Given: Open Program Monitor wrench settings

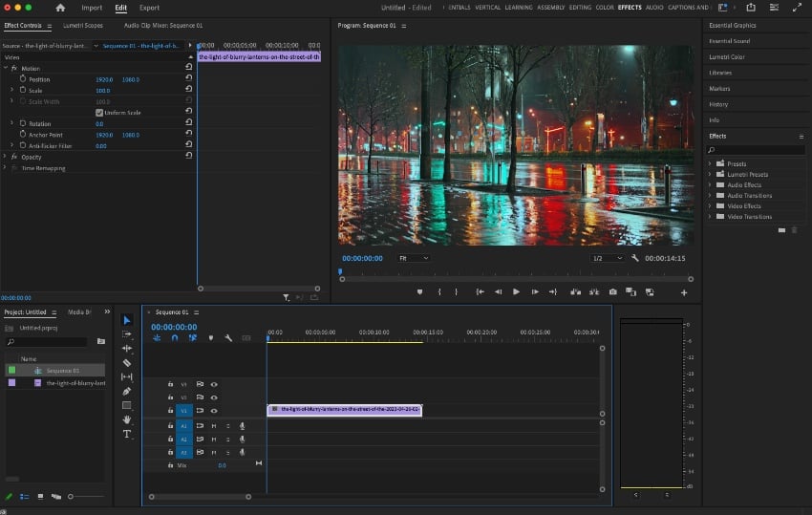Looking at the screenshot, I should click(635, 258).
